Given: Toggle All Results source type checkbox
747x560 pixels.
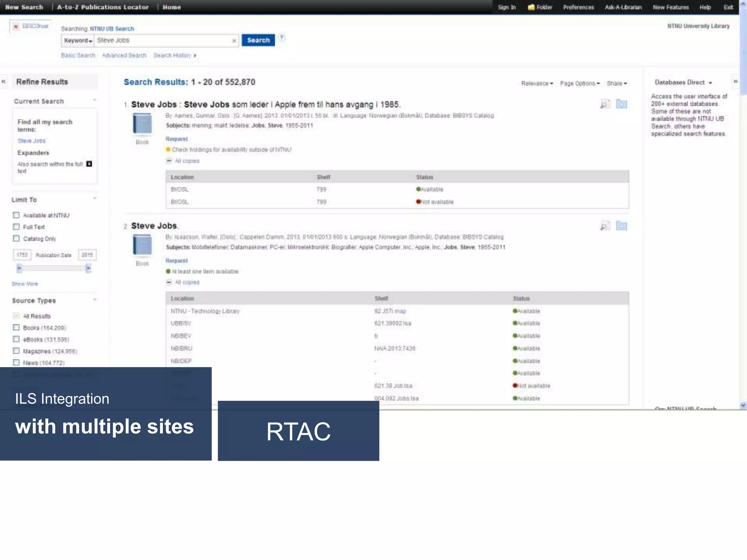Looking at the screenshot, I should [16, 316].
